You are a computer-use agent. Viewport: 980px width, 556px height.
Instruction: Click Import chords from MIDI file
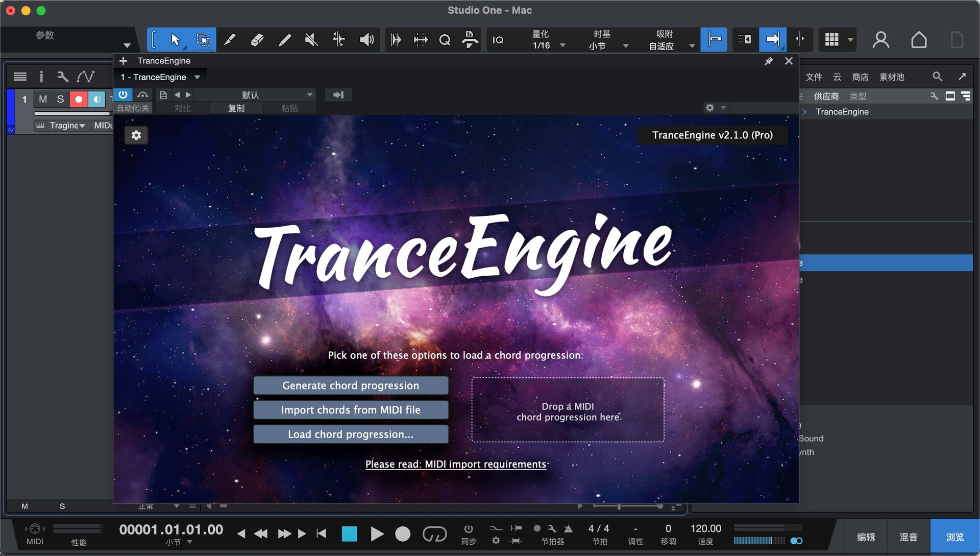pos(351,410)
